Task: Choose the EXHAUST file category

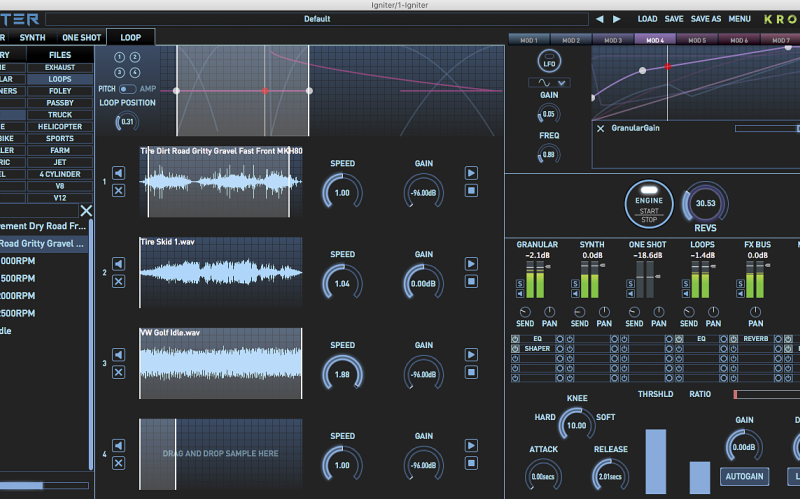Action: click(60, 67)
